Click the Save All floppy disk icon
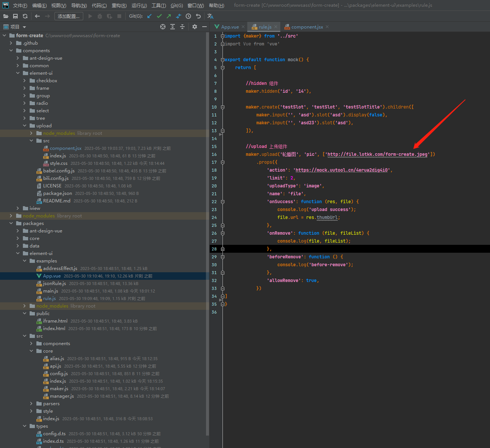 (x=15, y=16)
